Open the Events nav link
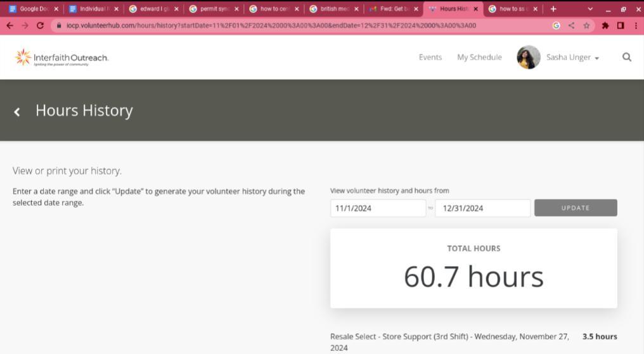This screenshot has height=354, width=644. click(x=430, y=57)
